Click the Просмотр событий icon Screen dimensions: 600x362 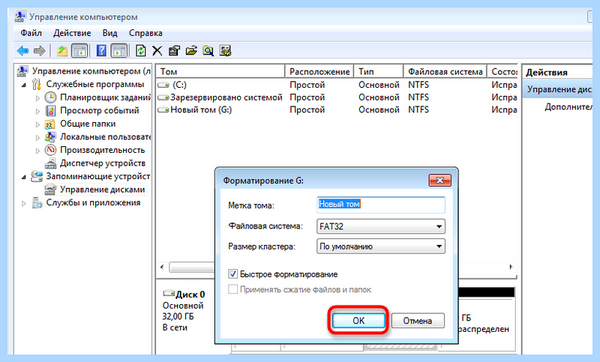[x=51, y=111]
